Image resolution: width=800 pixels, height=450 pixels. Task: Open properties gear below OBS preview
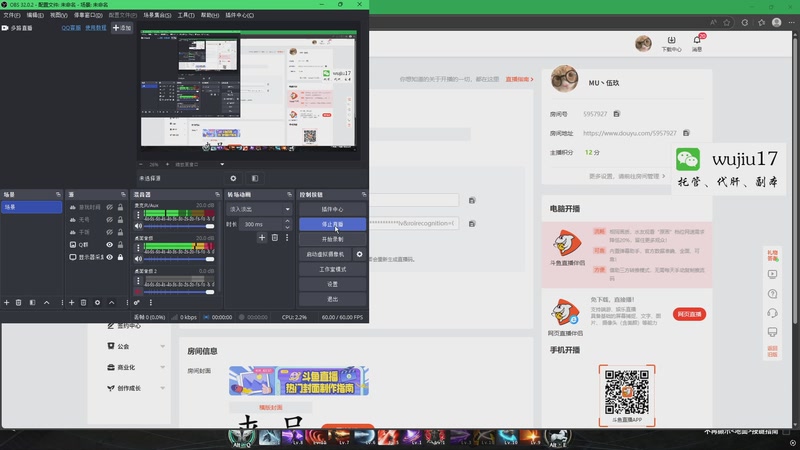tap(233, 178)
